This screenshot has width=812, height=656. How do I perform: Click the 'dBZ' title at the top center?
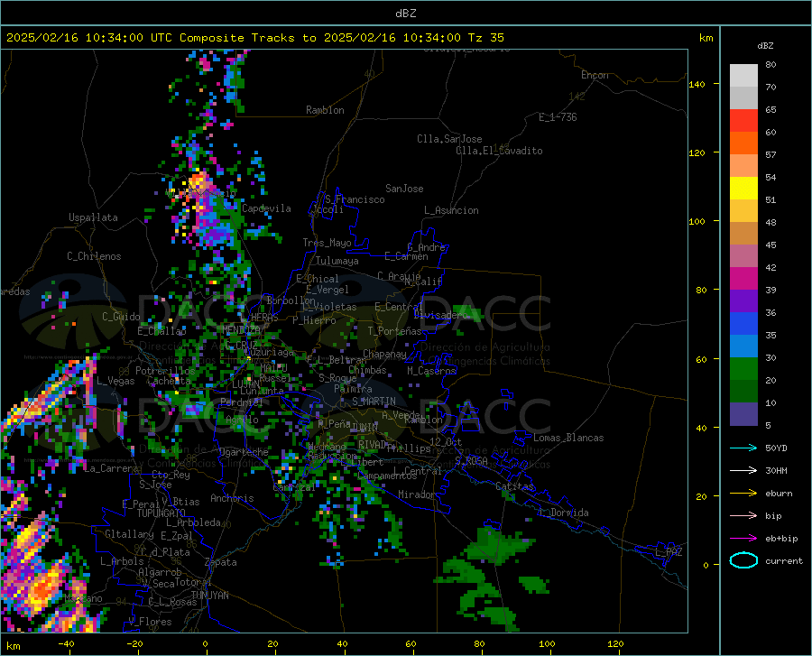pos(405,14)
